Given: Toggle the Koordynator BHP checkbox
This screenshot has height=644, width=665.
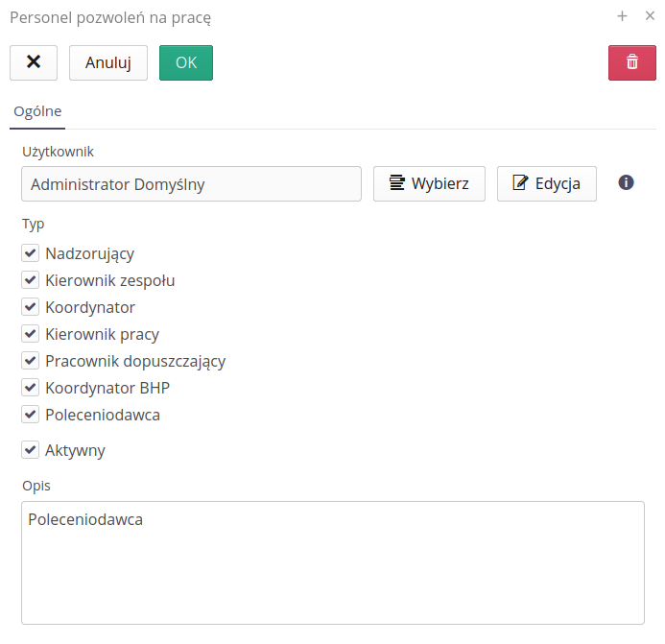Looking at the screenshot, I should pos(31,388).
